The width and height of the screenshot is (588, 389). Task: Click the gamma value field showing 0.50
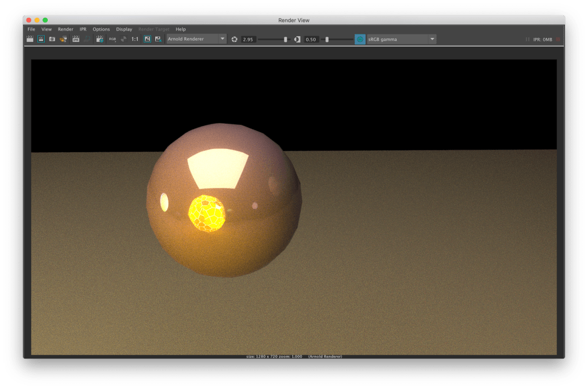click(311, 39)
